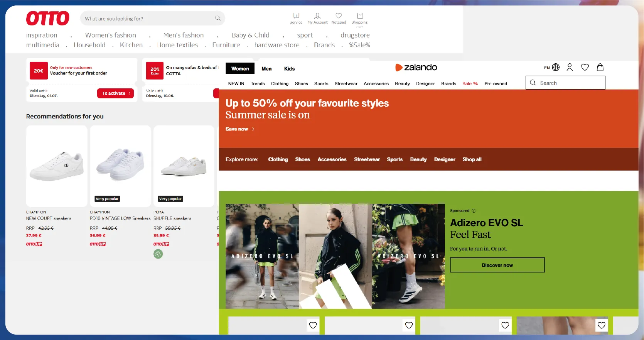Screen dimensions: 644x340
Task: Click the EN language label on Zalando
Action: click(x=547, y=68)
